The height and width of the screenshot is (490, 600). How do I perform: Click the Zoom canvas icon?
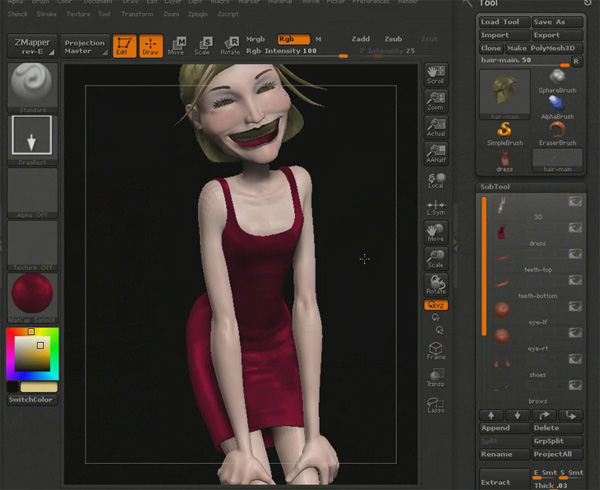[436, 101]
